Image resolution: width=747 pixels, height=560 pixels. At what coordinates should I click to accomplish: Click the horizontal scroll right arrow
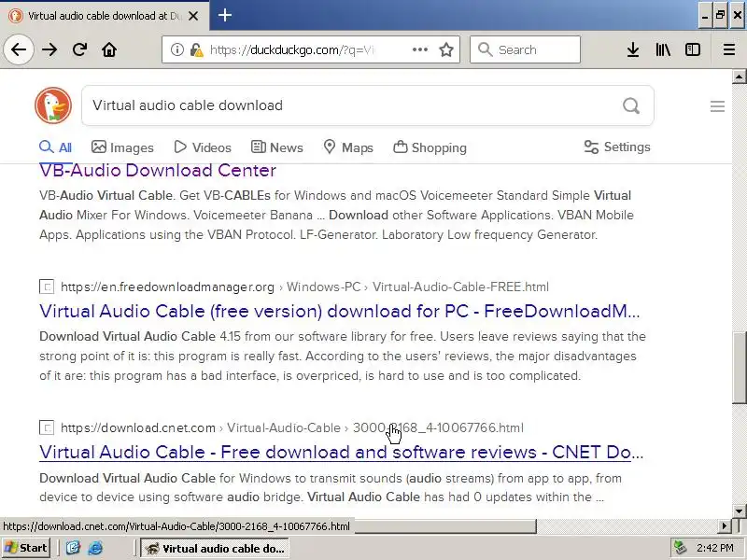[725, 525]
